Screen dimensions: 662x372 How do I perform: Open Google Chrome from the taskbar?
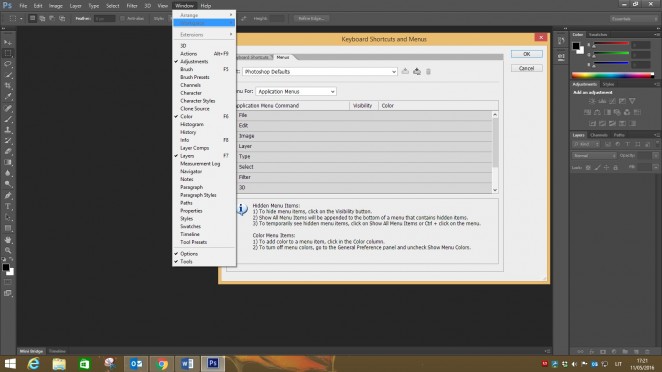click(161, 364)
